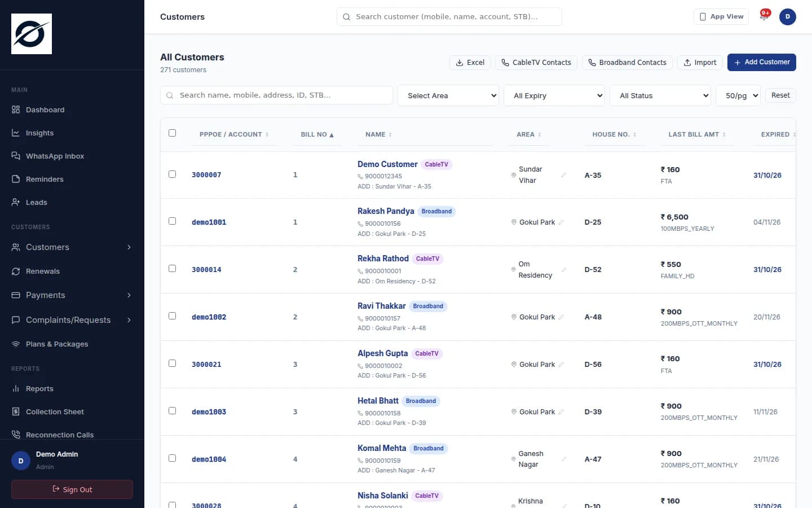Click the Reminders note icon

16,179
